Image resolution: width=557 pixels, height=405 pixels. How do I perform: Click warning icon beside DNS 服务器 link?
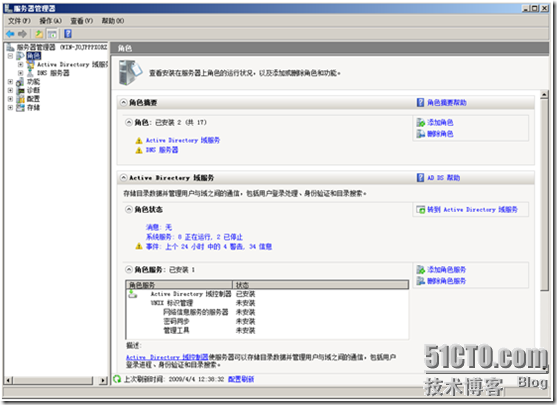(x=139, y=150)
